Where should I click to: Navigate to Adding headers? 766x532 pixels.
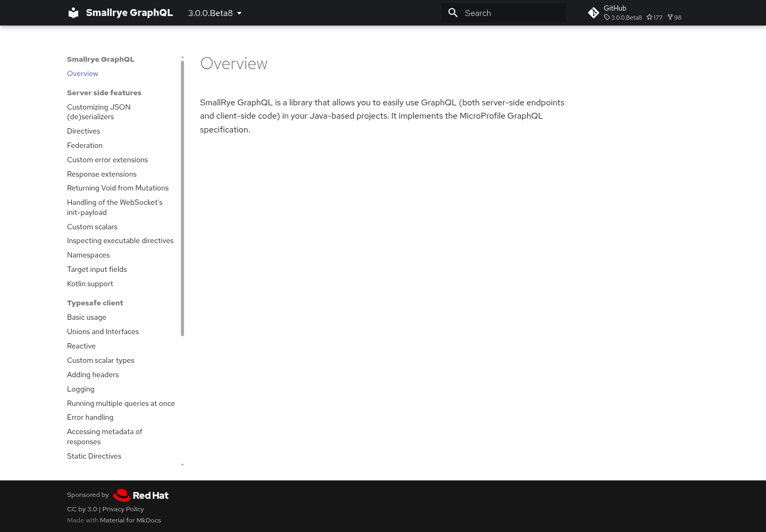pyautogui.click(x=93, y=375)
